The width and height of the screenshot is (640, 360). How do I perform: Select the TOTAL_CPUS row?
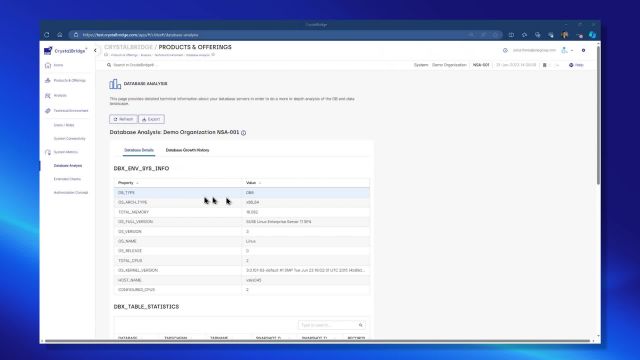(x=242, y=260)
